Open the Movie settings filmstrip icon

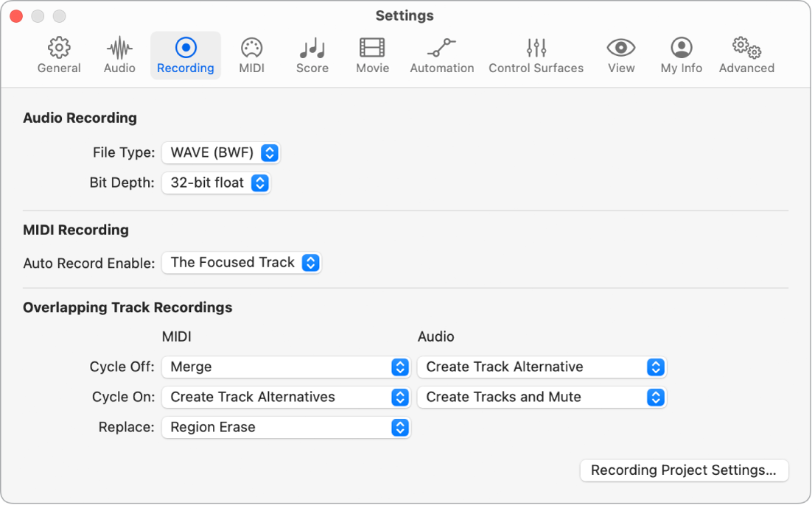(x=372, y=50)
